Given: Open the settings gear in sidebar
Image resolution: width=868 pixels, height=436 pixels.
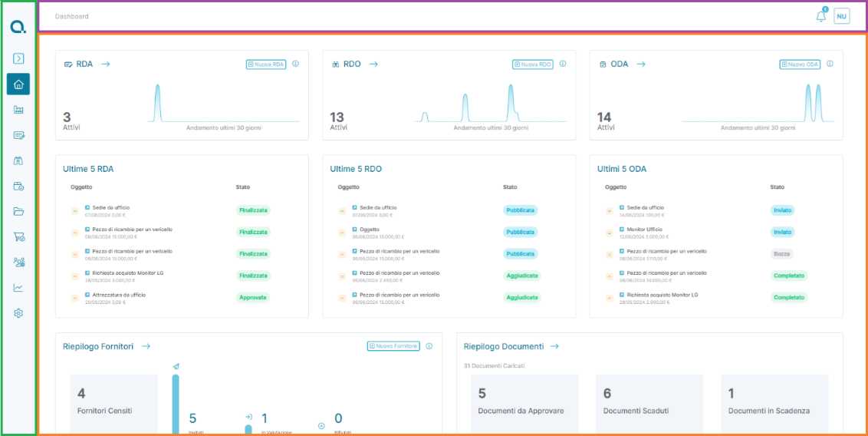Looking at the screenshot, I should pos(18,313).
